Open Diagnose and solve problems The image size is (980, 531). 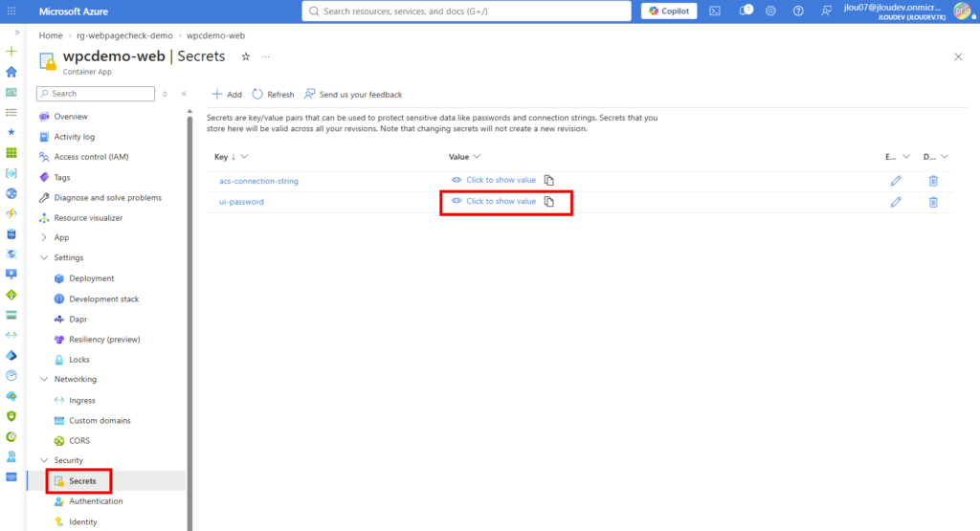click(x=106, y=197)
